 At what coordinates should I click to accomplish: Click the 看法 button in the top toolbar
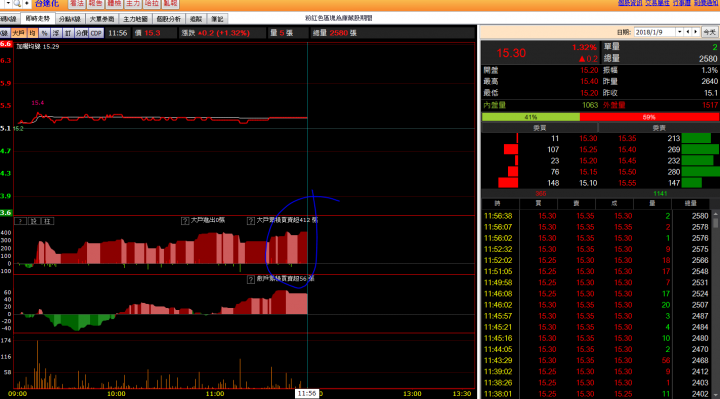(x=77, y=4)
